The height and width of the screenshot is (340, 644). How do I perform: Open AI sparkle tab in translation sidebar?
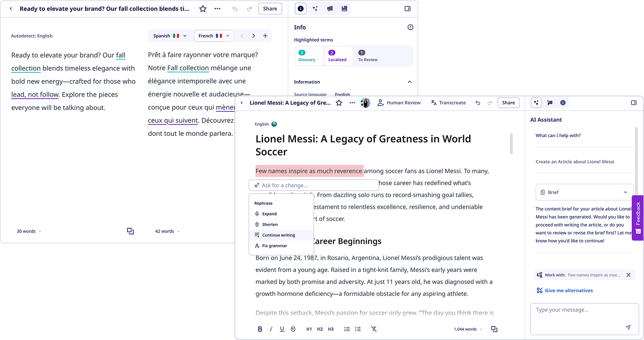click(315, 9)
